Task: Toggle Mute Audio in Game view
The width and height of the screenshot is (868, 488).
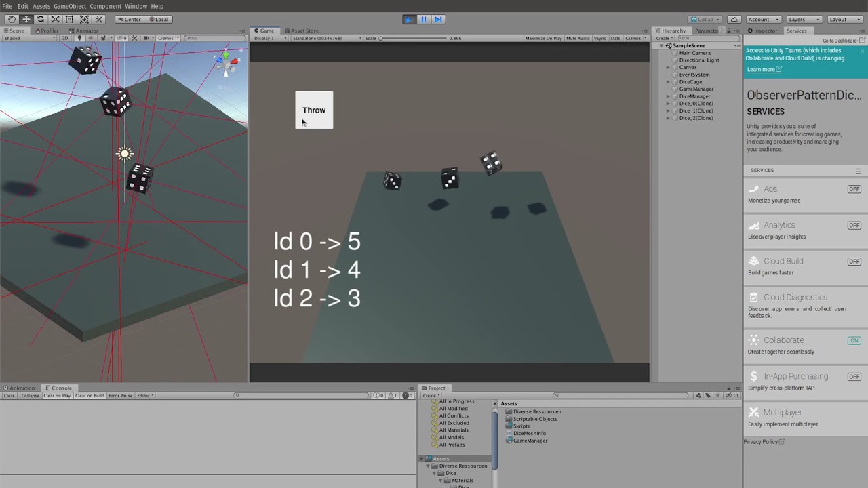Action: click(578, 38)
